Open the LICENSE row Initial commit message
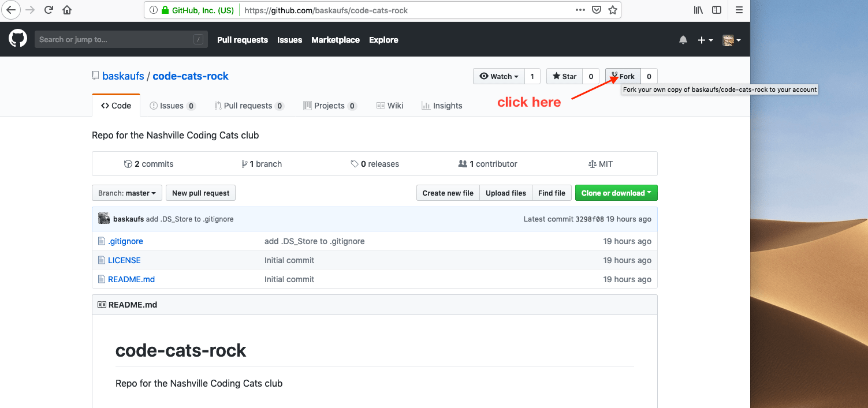This screenshot has height=408, width=868. coord(289,260)
